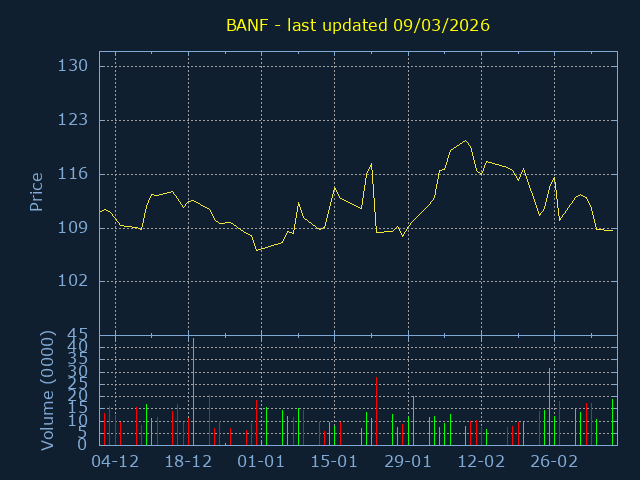
Task: Click price axis value 116
Action: [73, 174]
